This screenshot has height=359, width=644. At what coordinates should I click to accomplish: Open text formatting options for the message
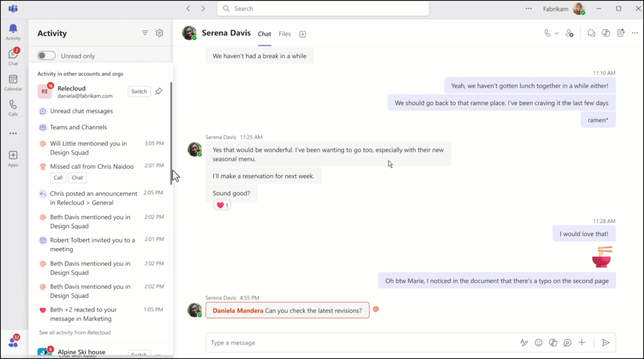(x=524, y=343)
